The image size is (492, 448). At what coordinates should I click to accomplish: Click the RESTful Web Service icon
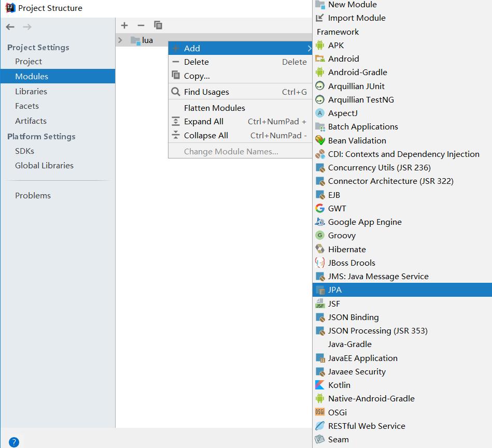click(320, 426)
